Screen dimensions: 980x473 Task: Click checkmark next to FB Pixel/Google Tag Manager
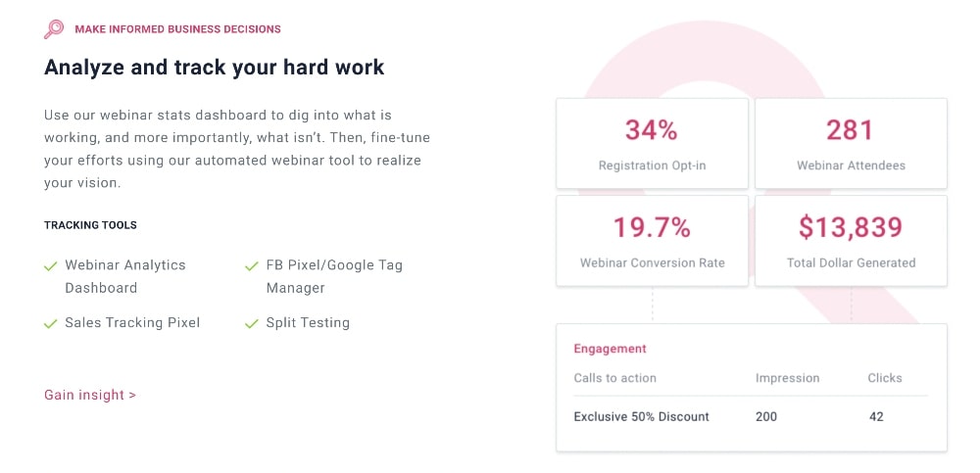click(x=251, y=265)
